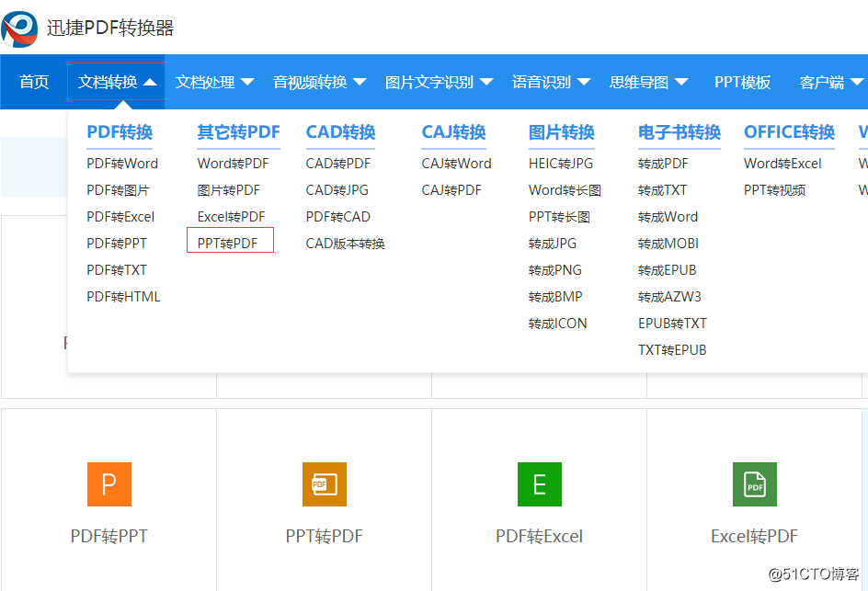Choose 转成MOBI under 电子书转换
The width and height of the screenshot is (868, 591).
668,243
